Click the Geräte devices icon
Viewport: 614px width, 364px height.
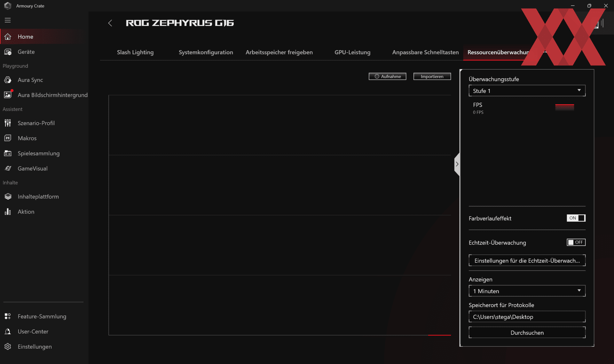point(8,52)
